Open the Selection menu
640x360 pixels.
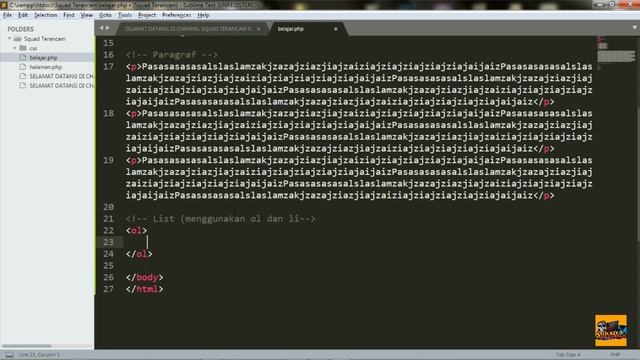tap(45, 15)
